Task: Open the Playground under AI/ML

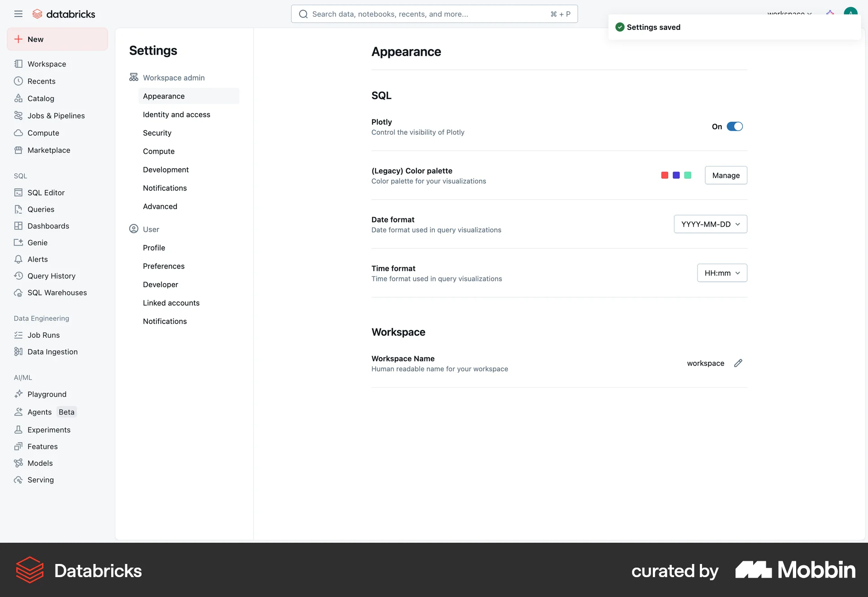Action: tap(47, 394)
